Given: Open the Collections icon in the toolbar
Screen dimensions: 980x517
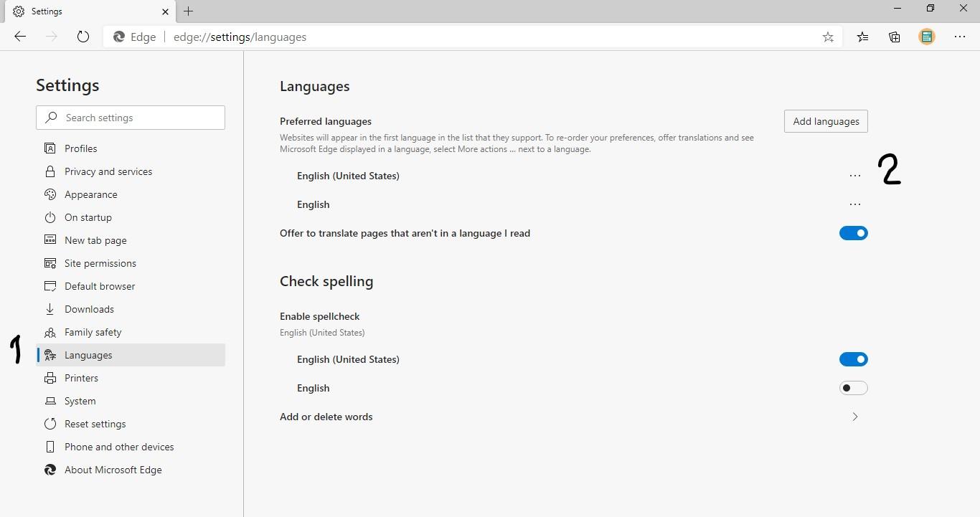Looking at the screenshot, I should coord(894,37).
